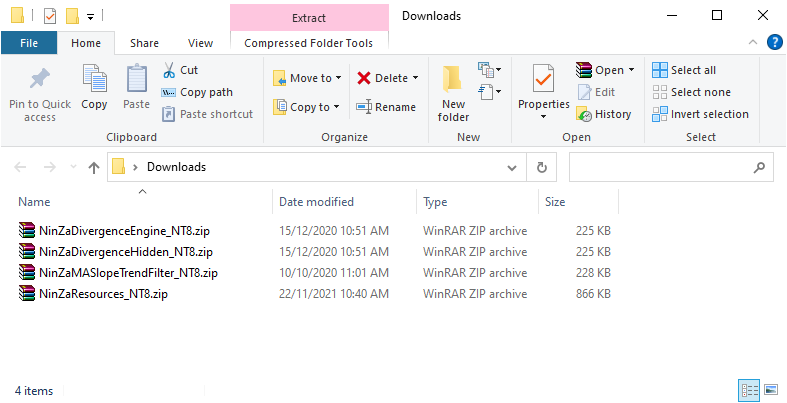Viewport: 787px width, 403px height.
Task: Switch to details view in status bar
Action: [x=749, y=389]
